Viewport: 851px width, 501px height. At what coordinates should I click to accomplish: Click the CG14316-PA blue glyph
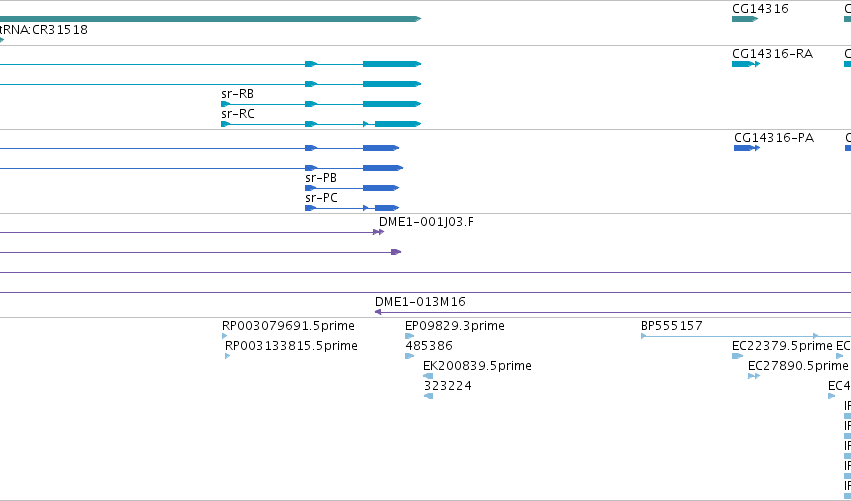point(747,148)
